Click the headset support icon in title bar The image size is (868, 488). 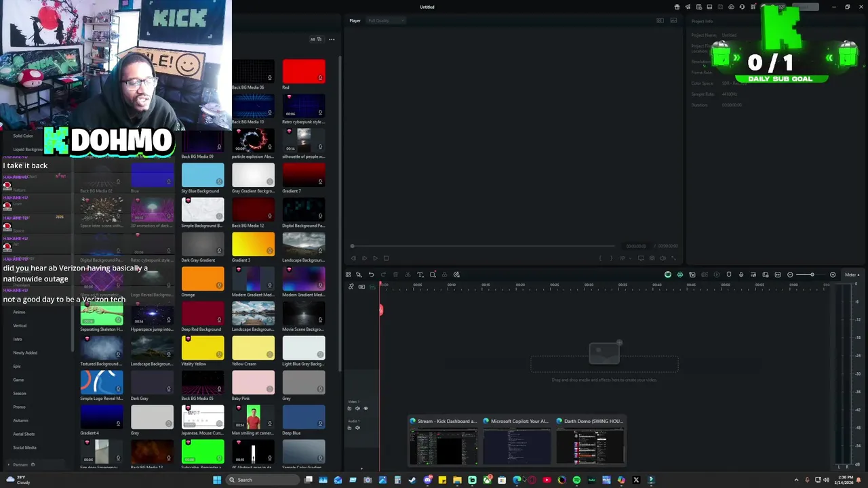(742, 7)
